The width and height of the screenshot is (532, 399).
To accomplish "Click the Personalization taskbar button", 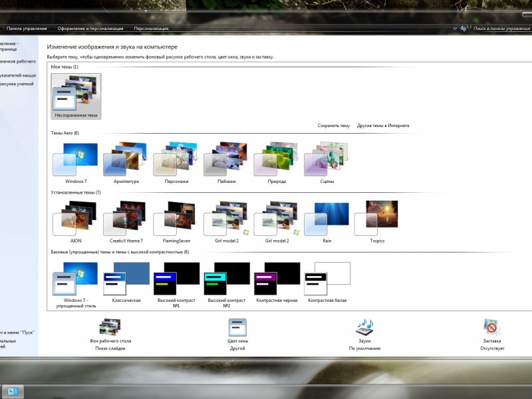I will pyautogui.click(x=13, y=392).
